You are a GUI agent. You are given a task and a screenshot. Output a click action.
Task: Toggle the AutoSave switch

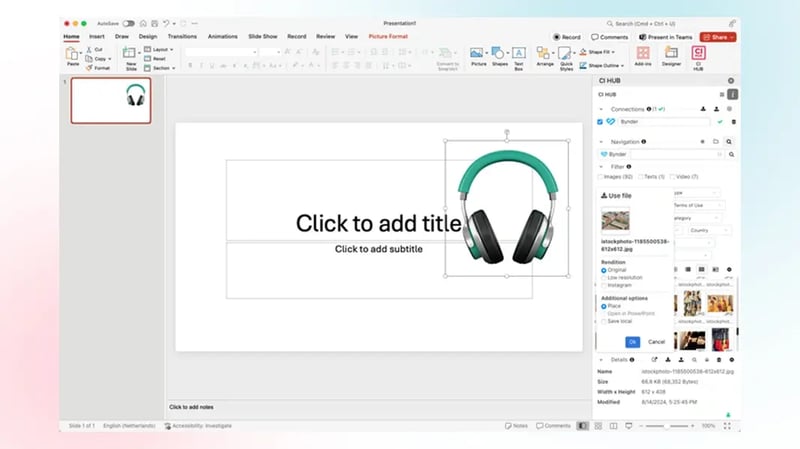click(x=129, y=23)
